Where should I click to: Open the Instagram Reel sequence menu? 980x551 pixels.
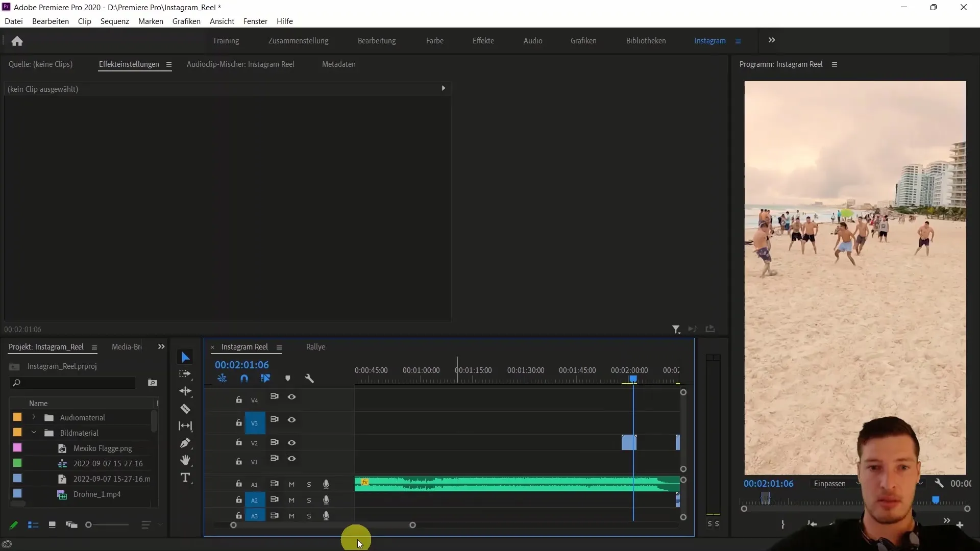[279, 347]
